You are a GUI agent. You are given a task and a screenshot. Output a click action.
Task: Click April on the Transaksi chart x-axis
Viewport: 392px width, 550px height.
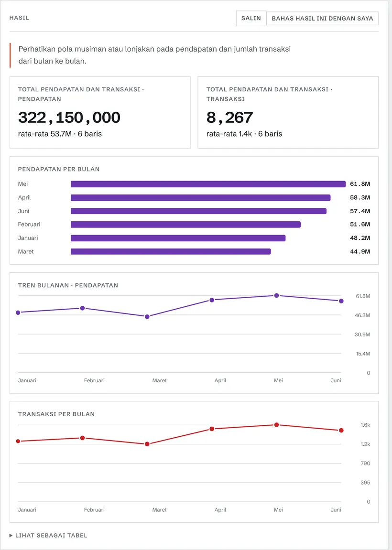pos(220,510)
